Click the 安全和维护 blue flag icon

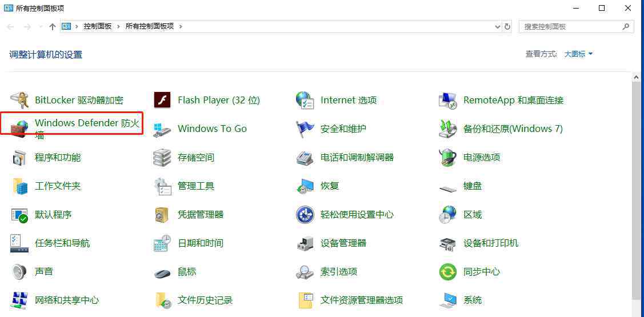[305, 129]
